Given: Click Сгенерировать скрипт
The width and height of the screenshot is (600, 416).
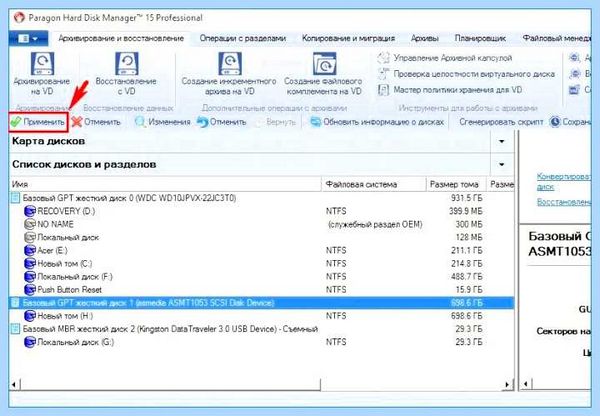Looking at the screenshot, I should point(501,122).
